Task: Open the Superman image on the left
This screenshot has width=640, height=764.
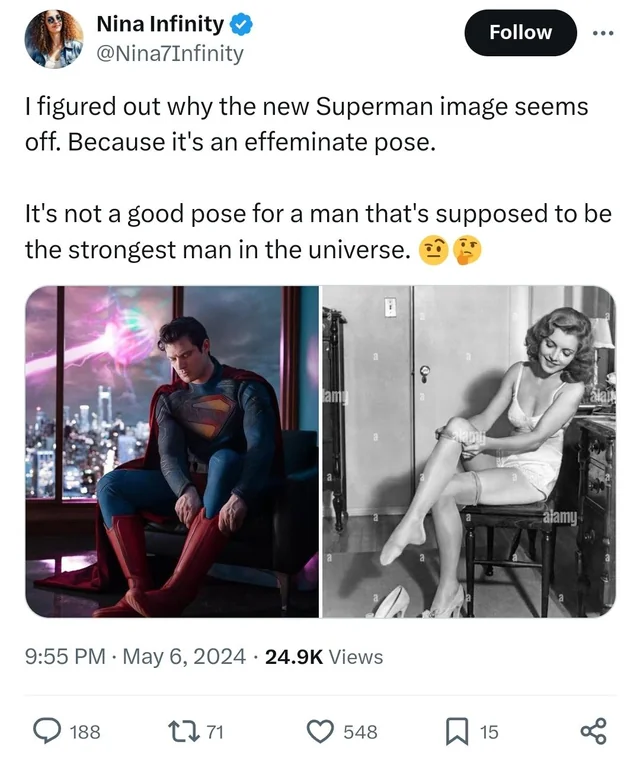Action: [x=172, y=452]
